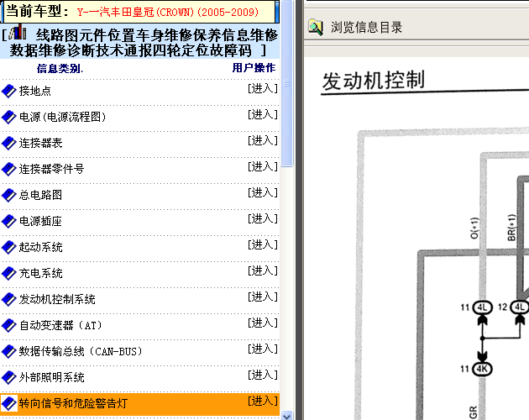529x420 pixels.
Task: Click the book icon beside 连接器零件号
Action: point(8,169)
